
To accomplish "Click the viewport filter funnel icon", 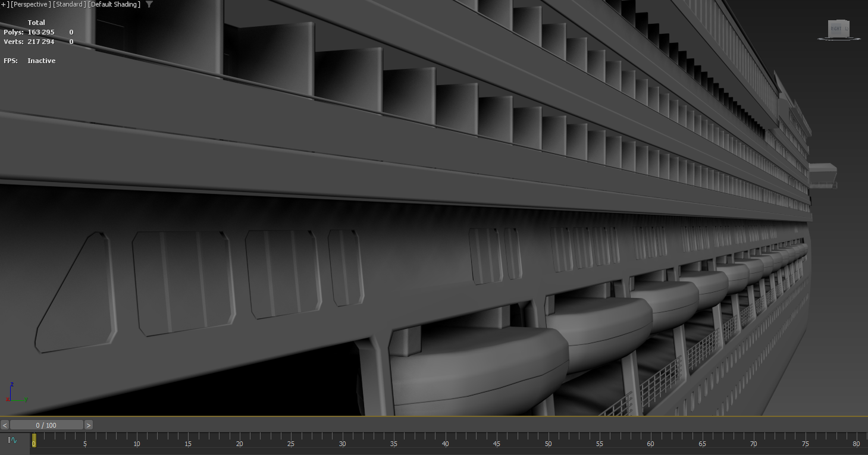I will tap(149, 4).
